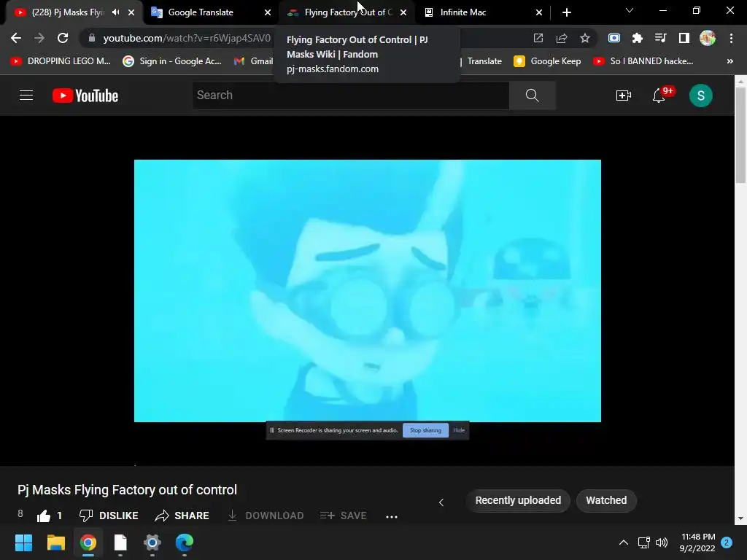This screenshot has height=560, width=747.
Task: Toggle the Chrome side panel icon
Action: point(684,38)
